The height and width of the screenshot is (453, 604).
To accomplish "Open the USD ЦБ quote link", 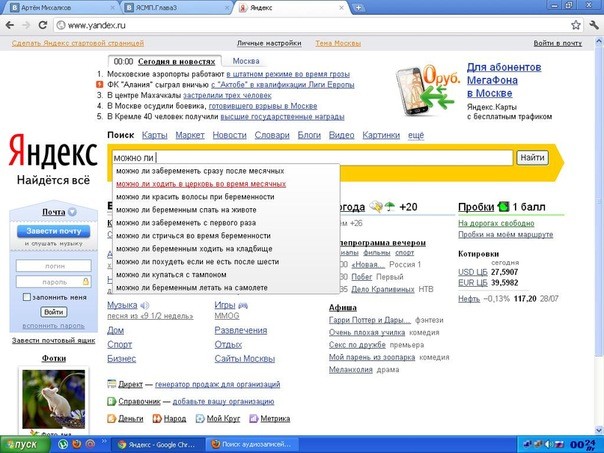I will (473, 272).
